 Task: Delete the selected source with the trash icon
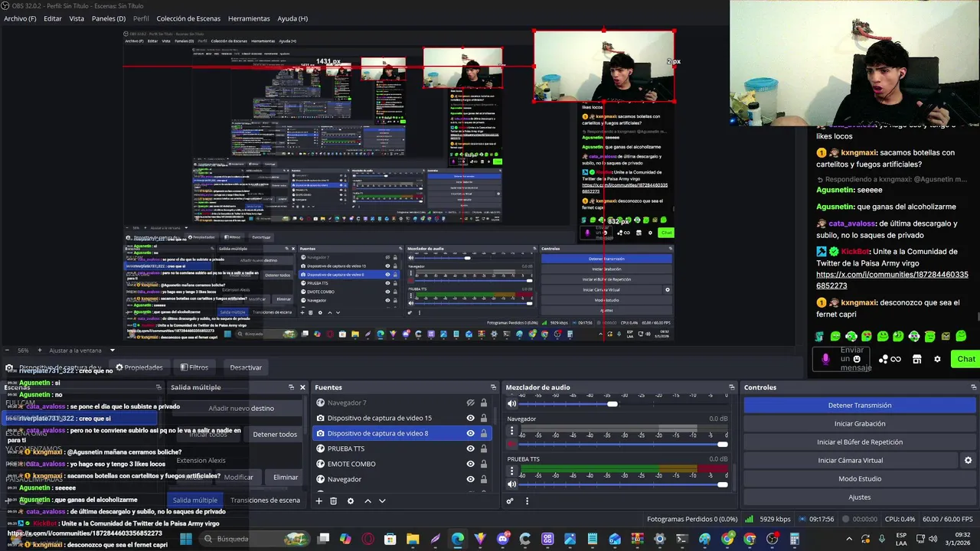pos(334,501)
